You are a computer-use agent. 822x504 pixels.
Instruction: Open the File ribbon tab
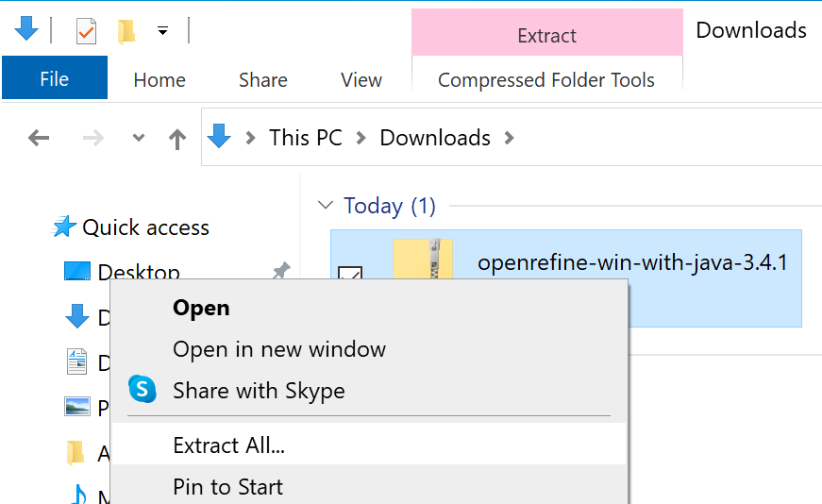click(x=55, y=79)
